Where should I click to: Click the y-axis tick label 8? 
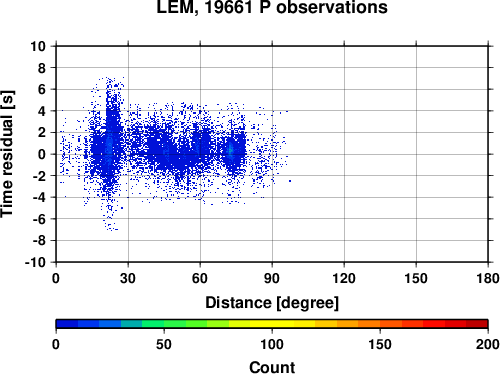(42, 68)
